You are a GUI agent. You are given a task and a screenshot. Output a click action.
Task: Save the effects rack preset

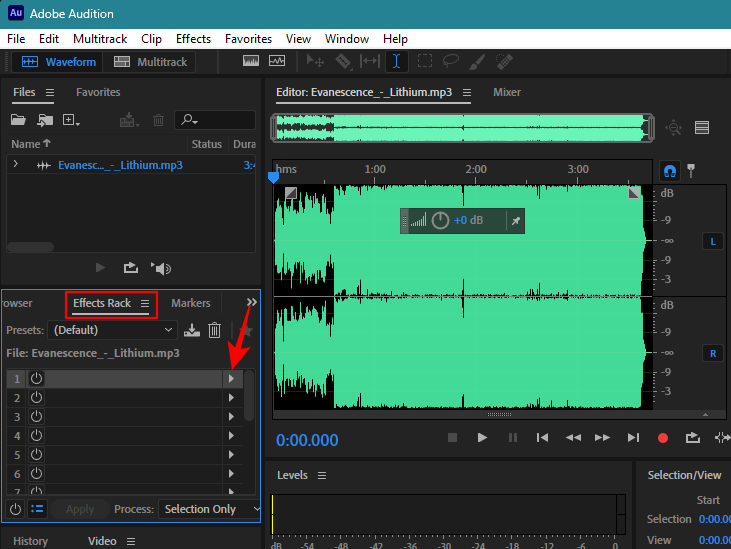(x=192, y=330)
